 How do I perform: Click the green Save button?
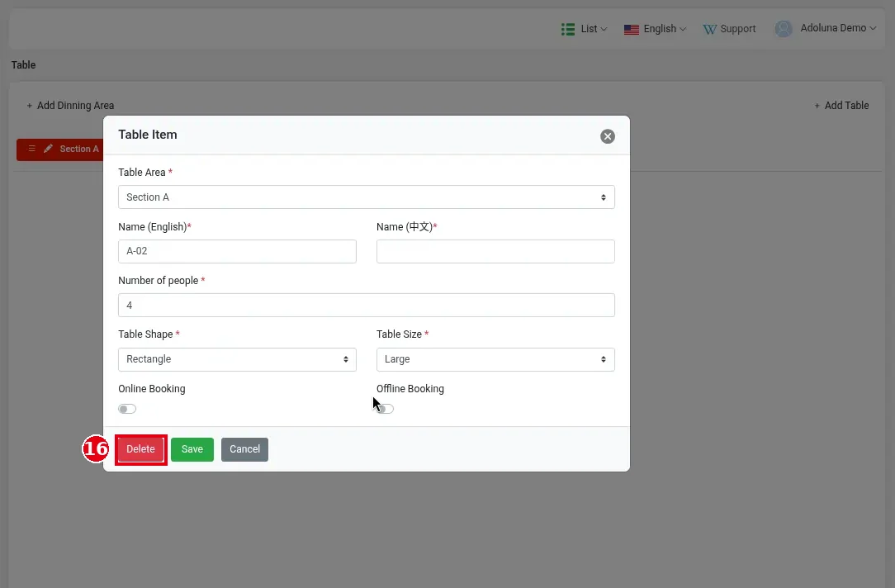[192, 449]
